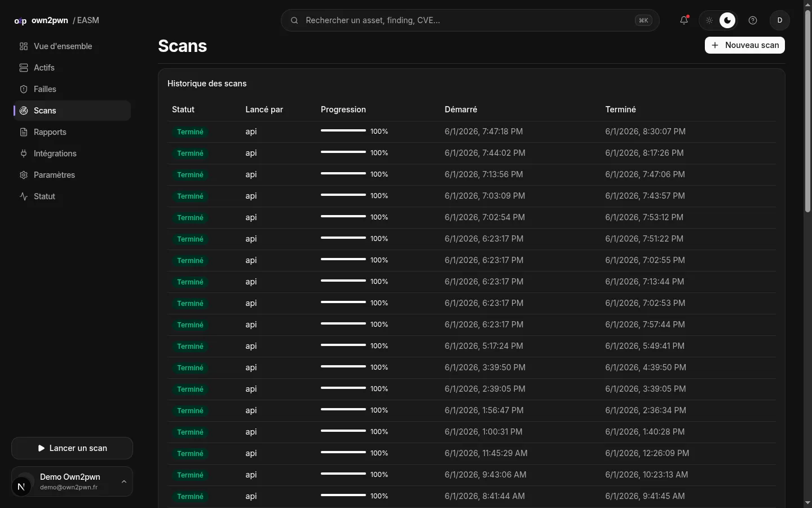Click the Nouveau scan button
Image resolution: width=812 pixels, height=508 pixels.
click(x=745, y=45)
